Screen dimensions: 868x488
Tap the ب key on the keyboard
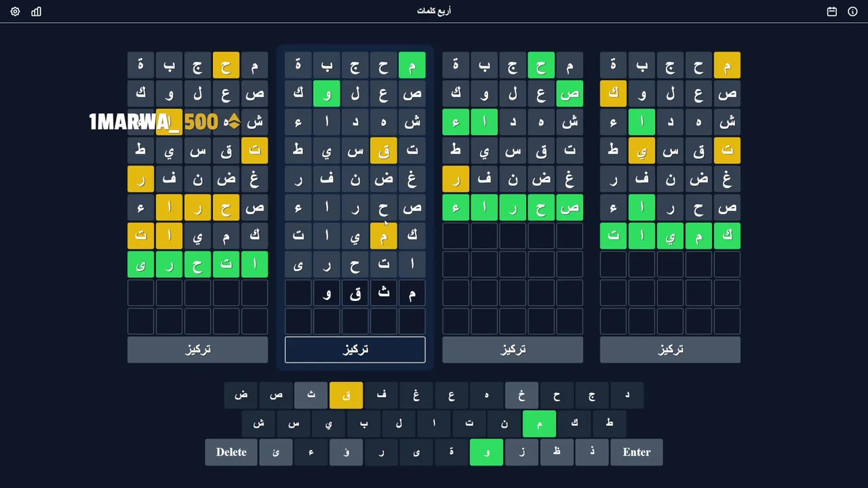(364, 424)
